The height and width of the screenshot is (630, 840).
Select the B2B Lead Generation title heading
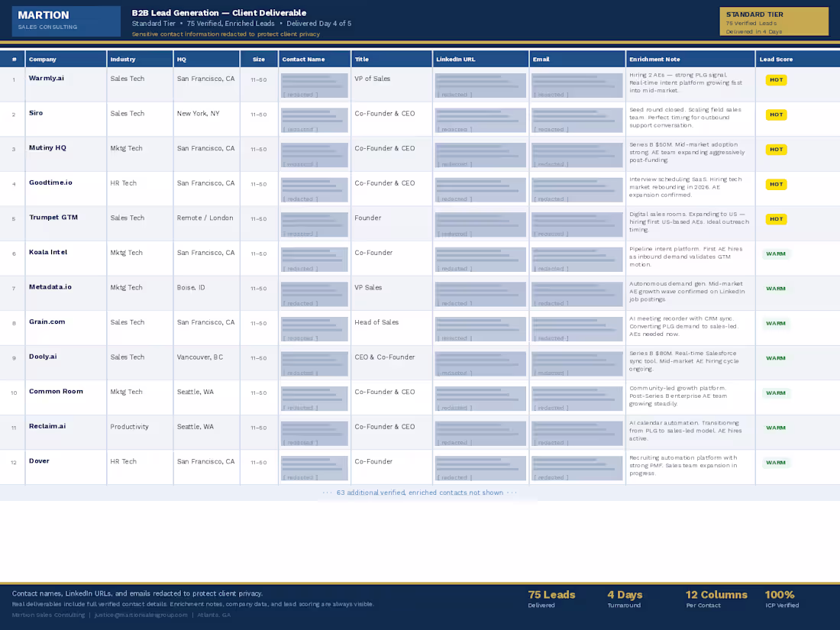coord(219,13)
